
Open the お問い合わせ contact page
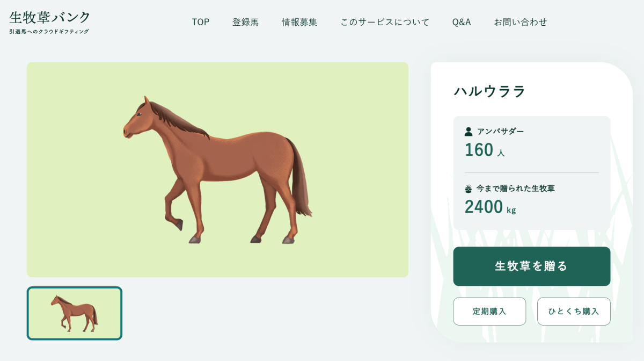pos(520,22)
